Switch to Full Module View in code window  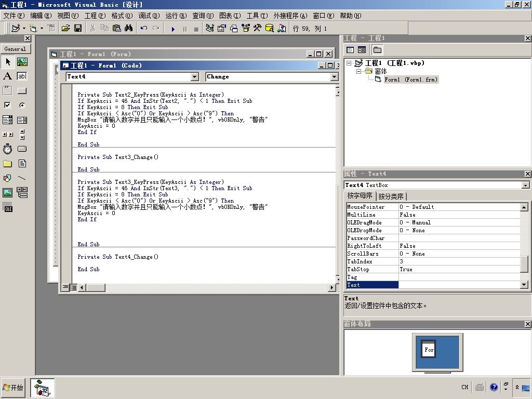coord(74,288)
